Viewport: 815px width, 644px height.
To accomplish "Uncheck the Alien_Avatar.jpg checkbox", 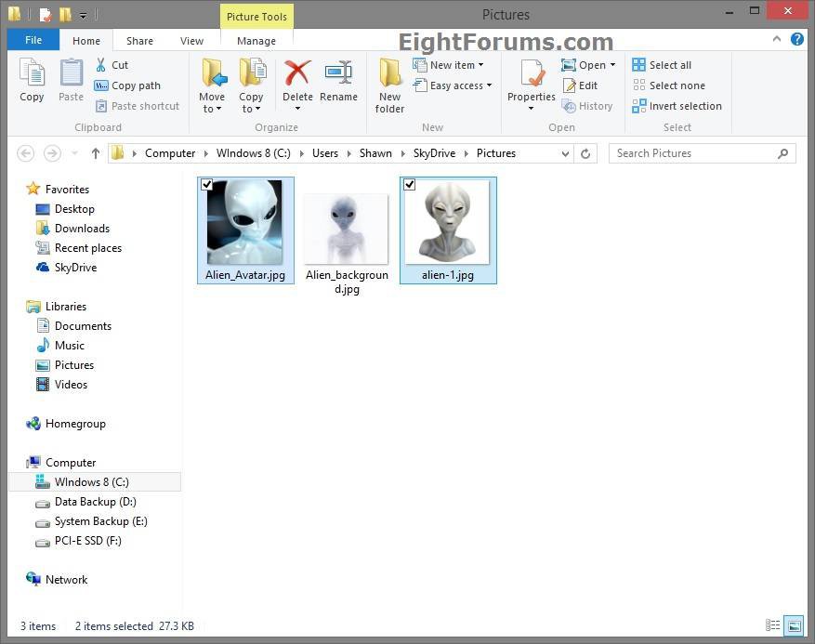I will point(207,185).
